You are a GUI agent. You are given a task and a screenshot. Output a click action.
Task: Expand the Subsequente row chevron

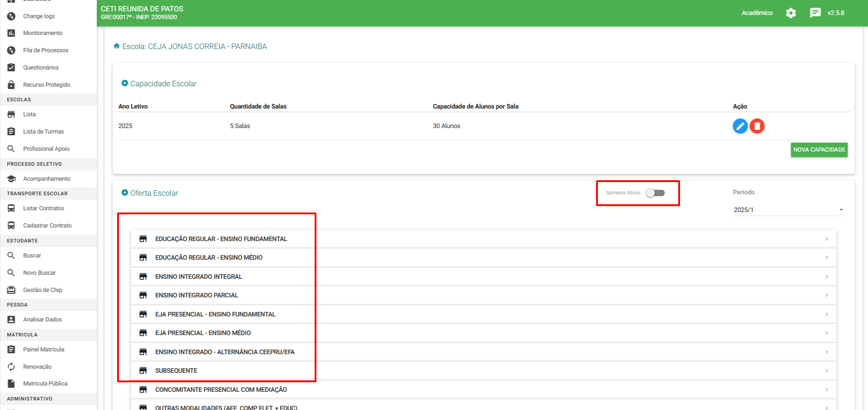click(x=827, y=370)
